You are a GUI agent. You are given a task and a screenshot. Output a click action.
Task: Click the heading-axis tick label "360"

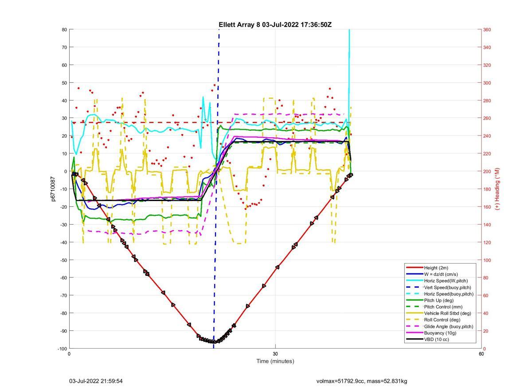click(x=487, y=30)
